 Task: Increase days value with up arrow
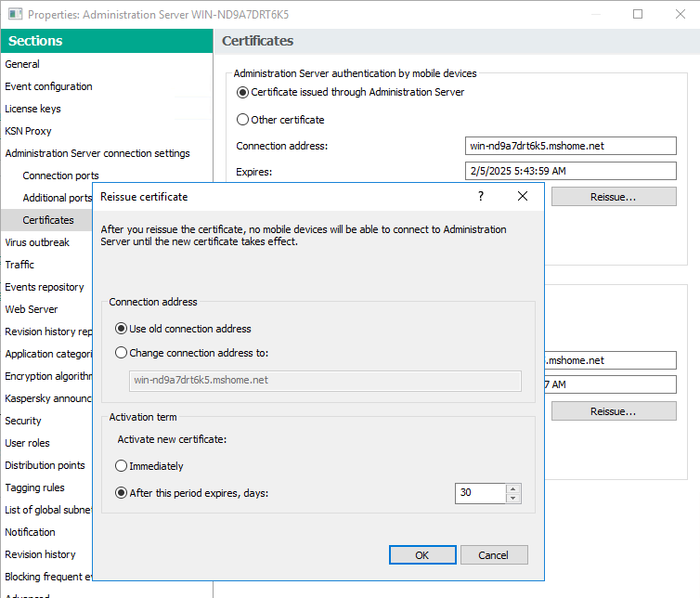coord(513,488)
